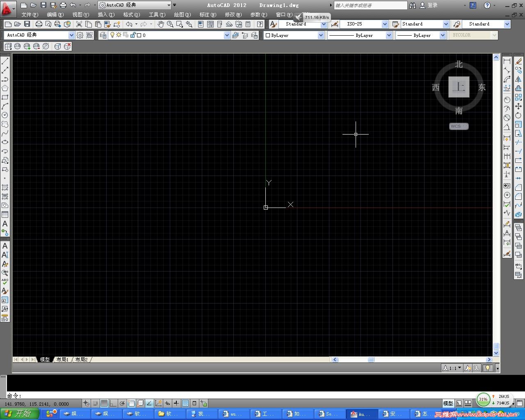Image resolution: width=525 pixels, height=420 pixels.
Task: Toggle Ortho Mode in status bar
Action: point(113,404)
